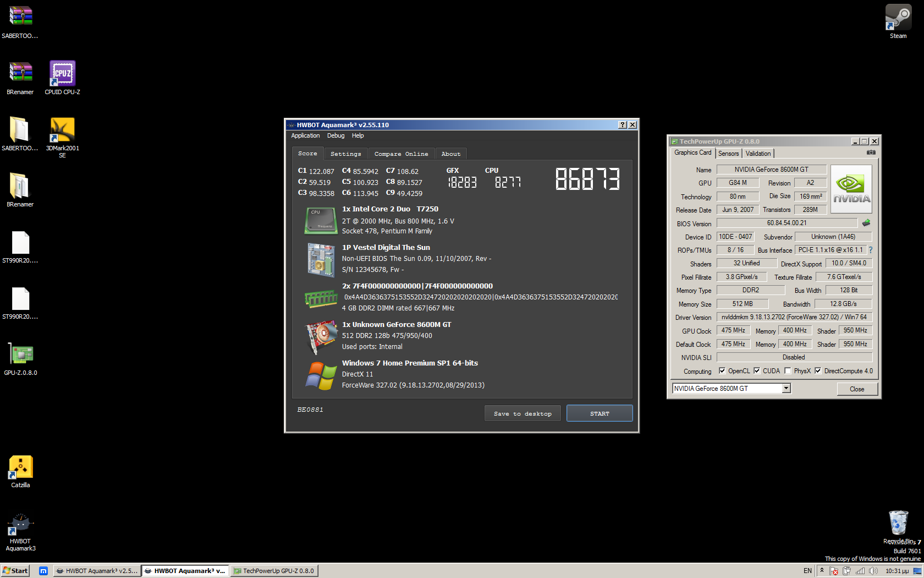Click the green RAM module icon in Aquamark
The height and width of the screenshot is (578, 924).
[x=321, y=298]
